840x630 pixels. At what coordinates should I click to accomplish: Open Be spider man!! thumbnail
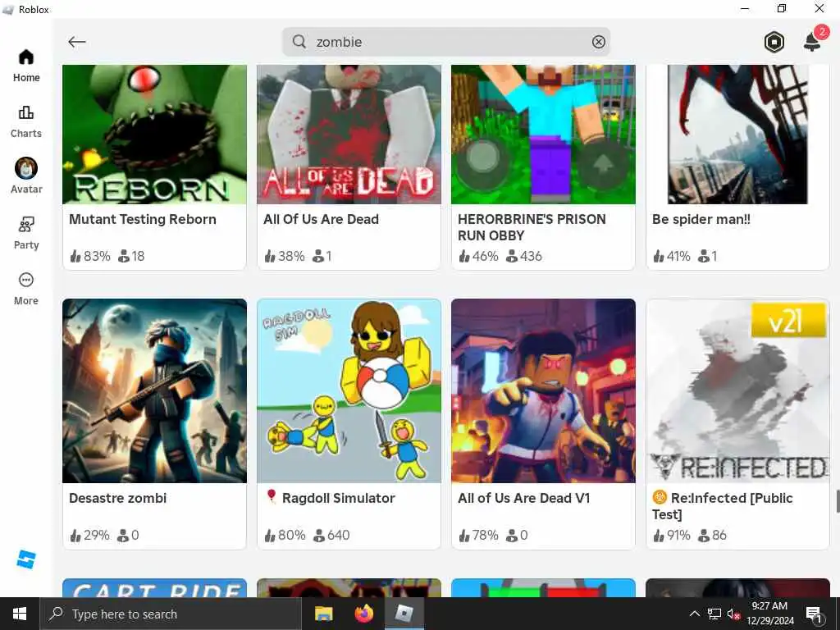click(737, 135)
